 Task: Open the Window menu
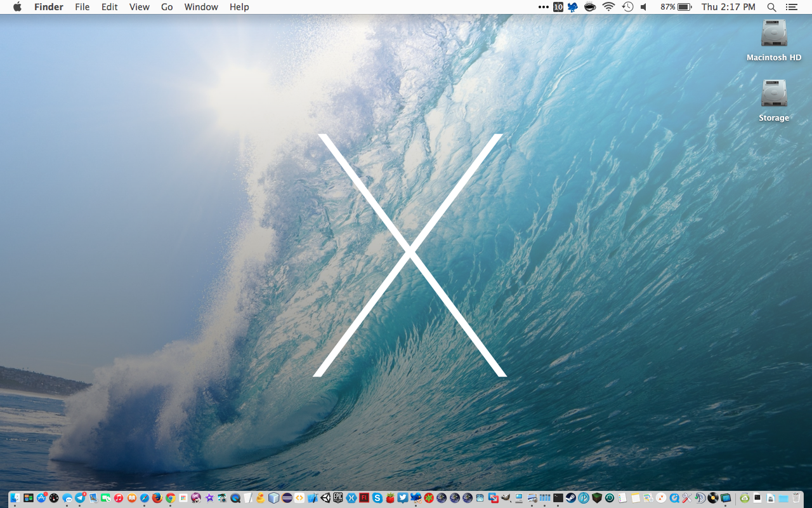click(201, 7)
